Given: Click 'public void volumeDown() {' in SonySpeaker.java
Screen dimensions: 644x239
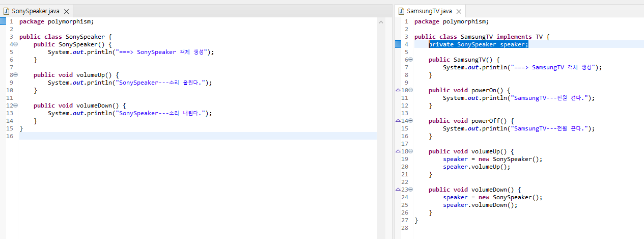Looking at the screenshot, I should [x=80, y=105].
